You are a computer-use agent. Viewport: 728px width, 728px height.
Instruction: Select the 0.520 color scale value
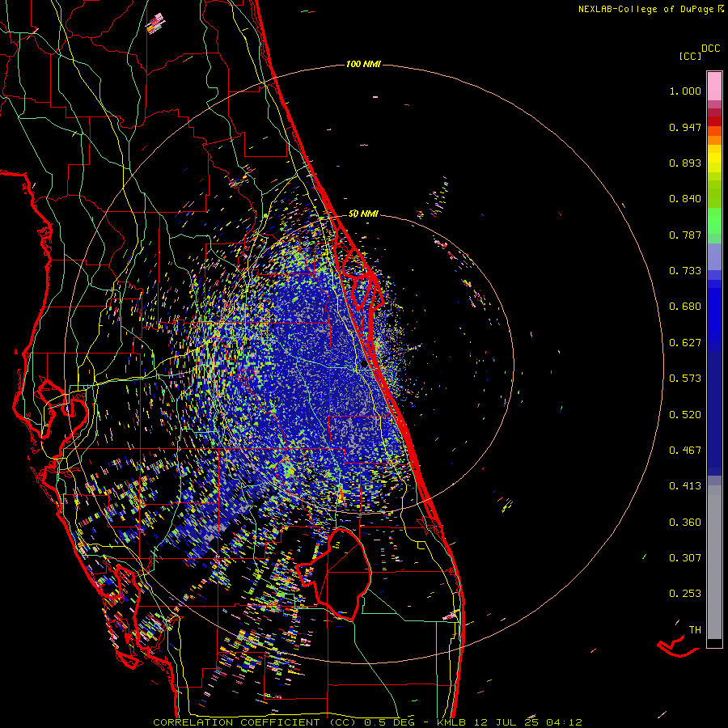(685, 415)
